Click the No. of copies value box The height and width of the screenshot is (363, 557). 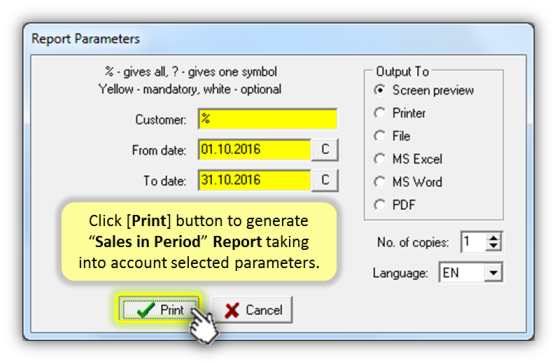[x=474, y=242]
